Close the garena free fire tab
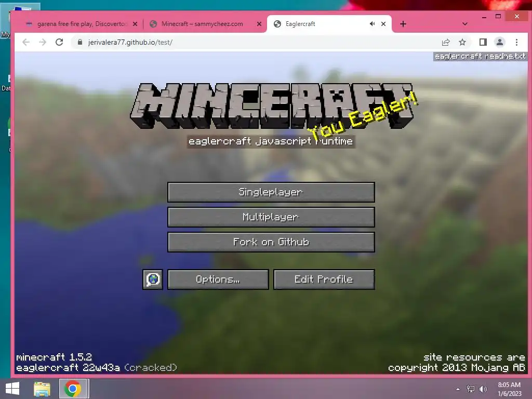 click(x=135, y=24)
